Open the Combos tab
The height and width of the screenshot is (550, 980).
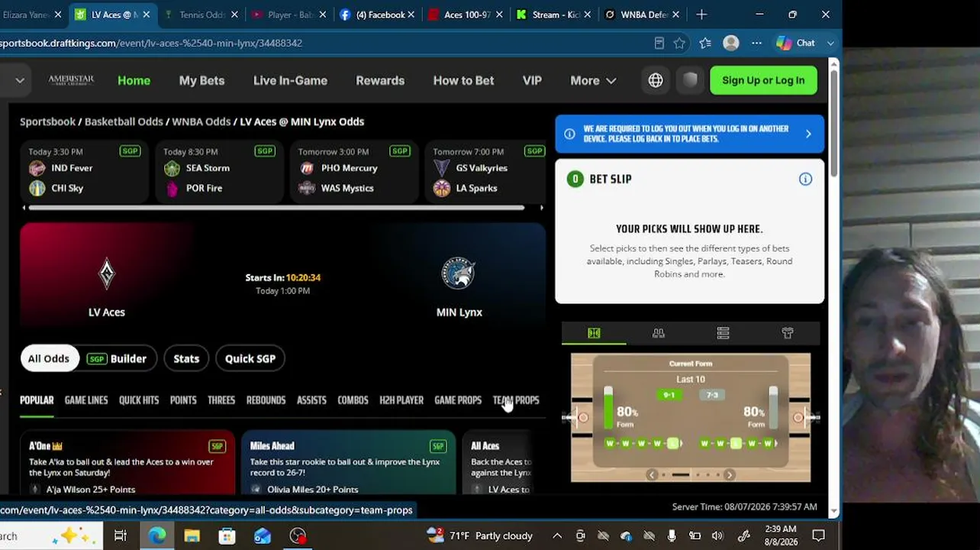point(353,400)
